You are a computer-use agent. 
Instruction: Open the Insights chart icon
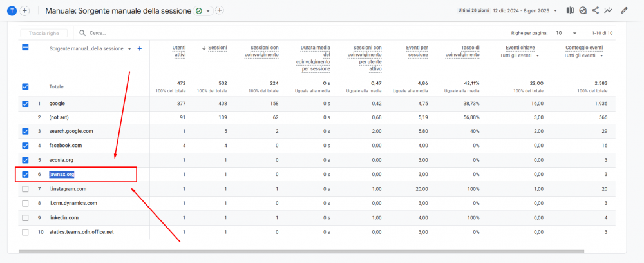tap(583, 10)
